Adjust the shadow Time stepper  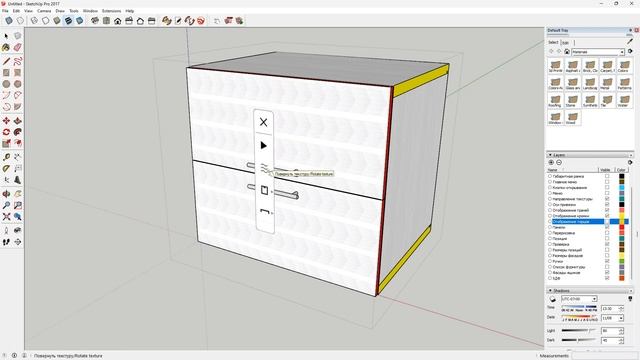click(621, 309)
